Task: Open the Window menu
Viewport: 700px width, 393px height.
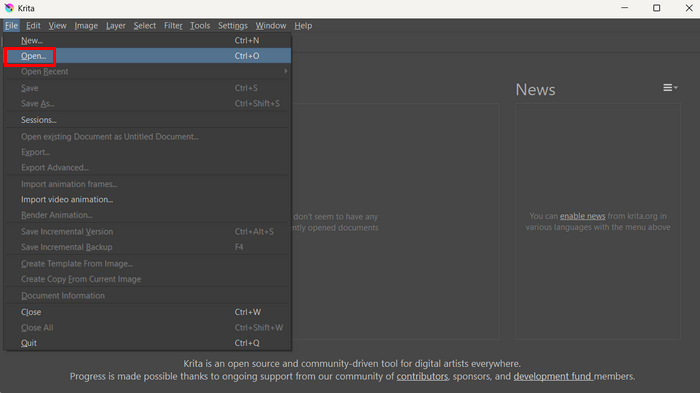Action: coord(271,25)
